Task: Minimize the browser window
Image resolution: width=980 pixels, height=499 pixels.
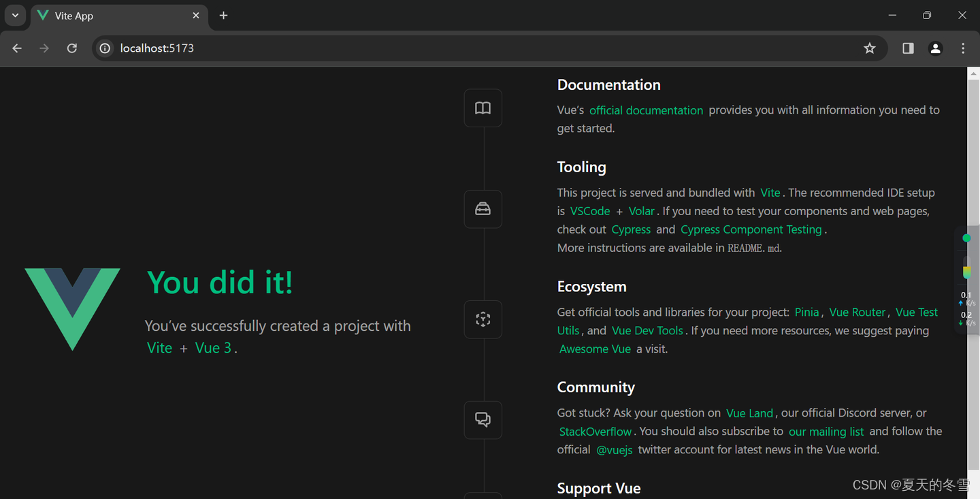Action: [892, 15]
